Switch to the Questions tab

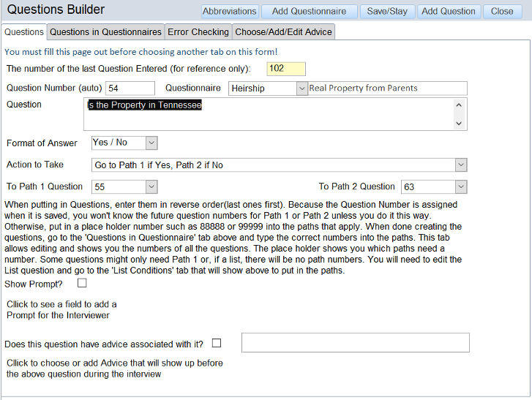24,32
